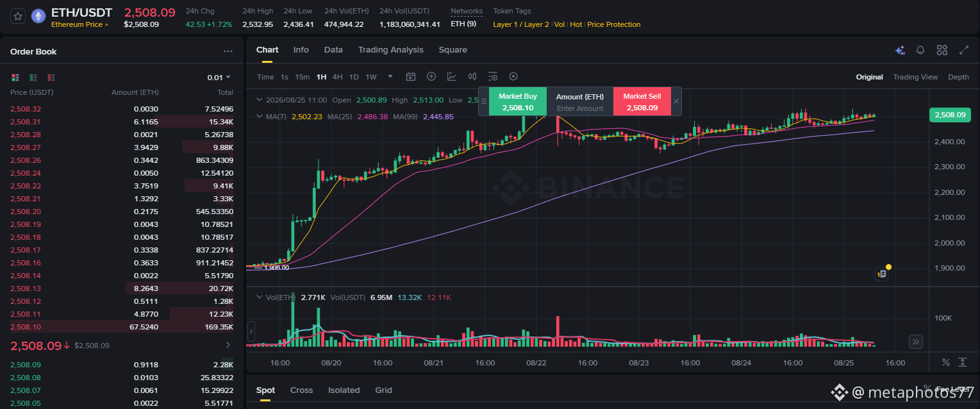The height and width of the screenshot is (409, 980).
Task: Show buy orders only view
Action: 33,78
